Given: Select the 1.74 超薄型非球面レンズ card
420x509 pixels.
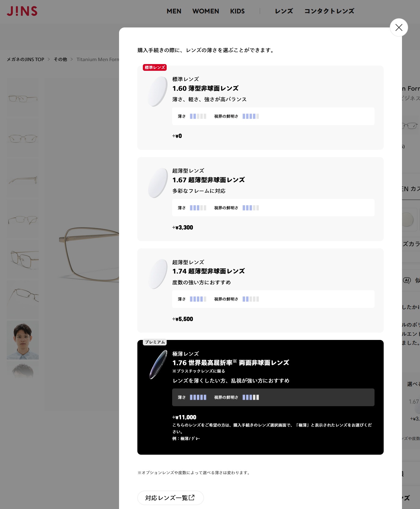Looking at the screenshot, I should coord(260,290).
